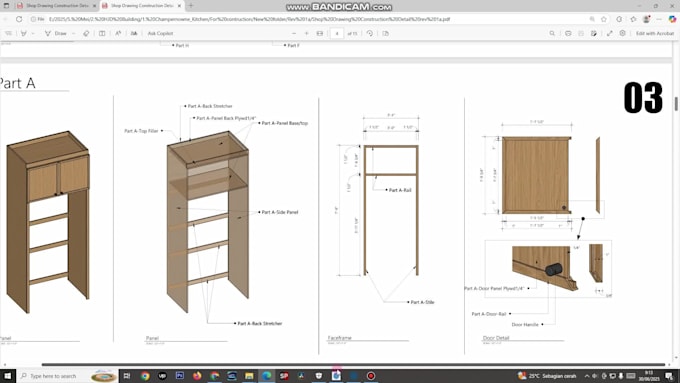Click the horizontal scrollbar at bottom

click(353, 364)
